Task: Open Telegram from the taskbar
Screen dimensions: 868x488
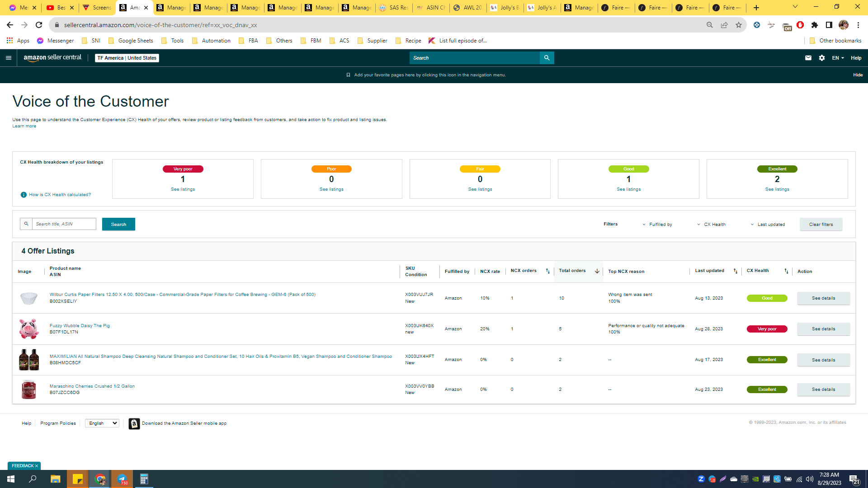Action: (x=122, y=479)
